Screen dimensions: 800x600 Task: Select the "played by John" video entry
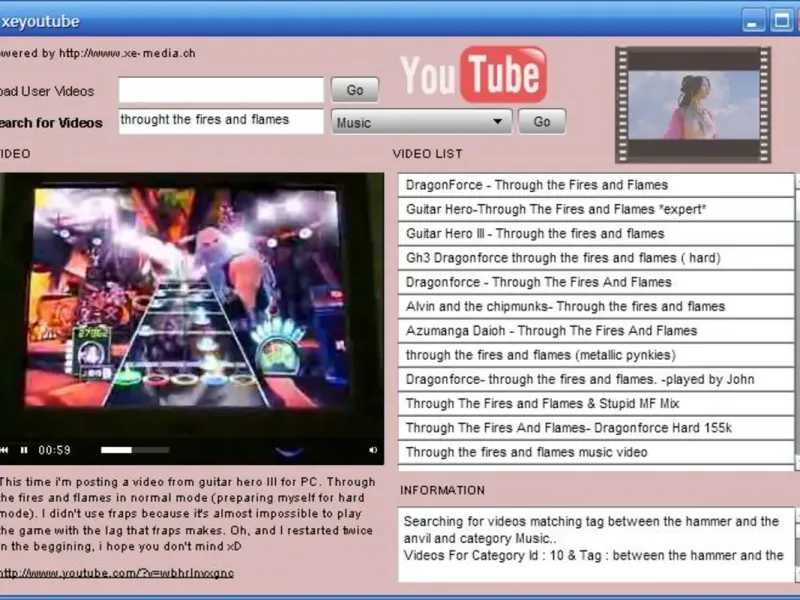596,379
